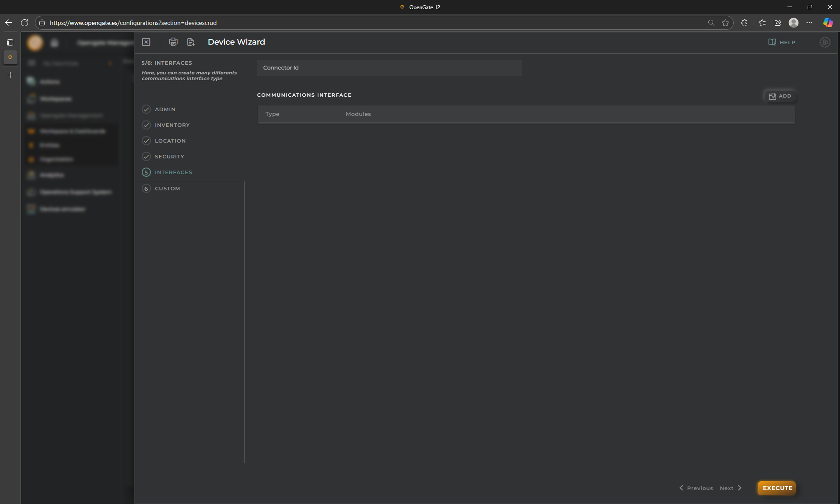Close the Device Wizard panel

pyautogui.click(x=146, y=42)
